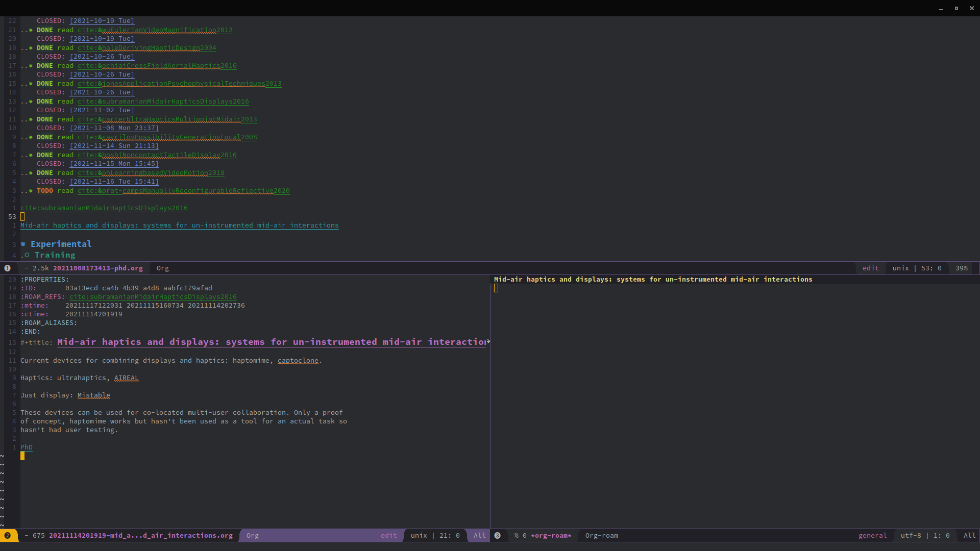
Task: Expand the truncated #+title line via its arrow
Action: (488, 342)
